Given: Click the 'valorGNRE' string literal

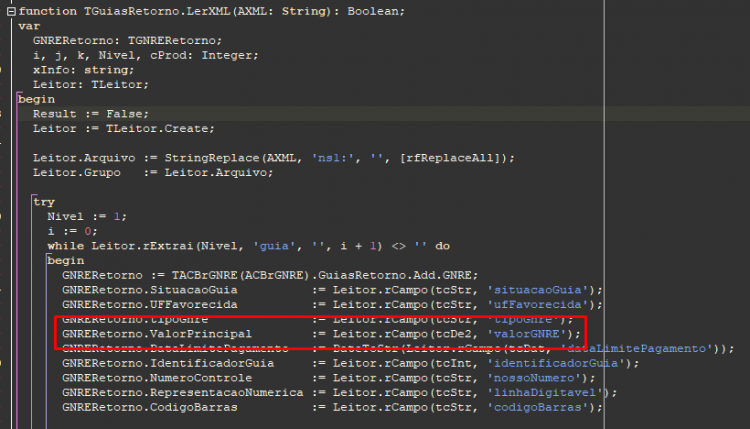Looking at the screenshot, I should tap(527, 334).
